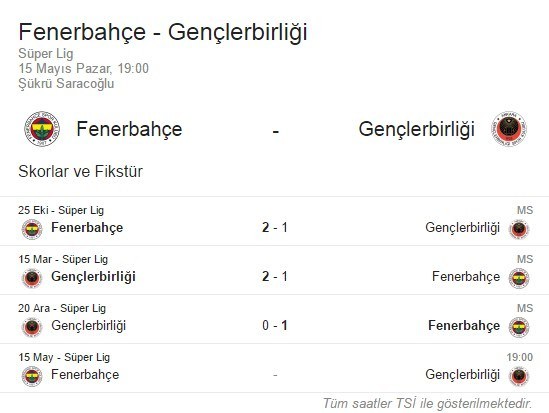
Task: Click the large Fenerbahçe crest logo
Action: click(x=42, y=129)
